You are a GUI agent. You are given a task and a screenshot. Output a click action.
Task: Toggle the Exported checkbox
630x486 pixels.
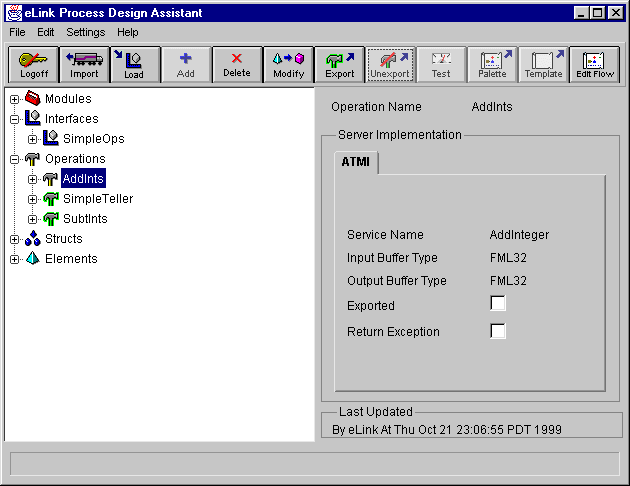[498, 303]
